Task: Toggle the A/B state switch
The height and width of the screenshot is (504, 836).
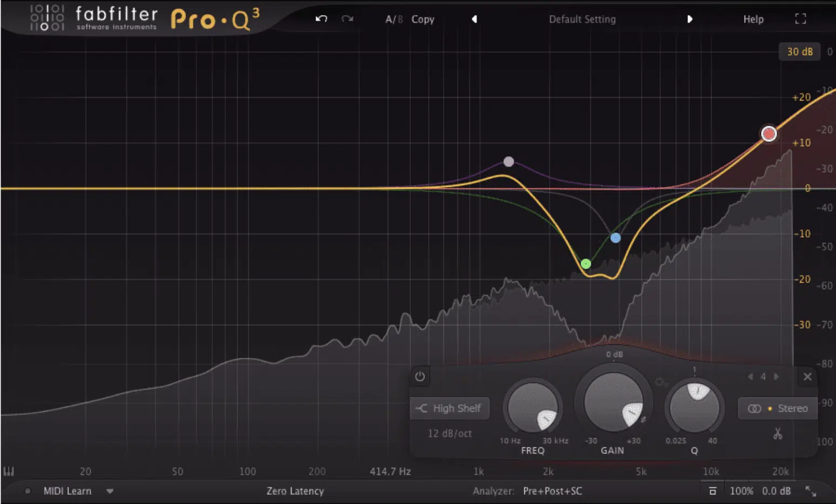Action: tap(394, 19)
